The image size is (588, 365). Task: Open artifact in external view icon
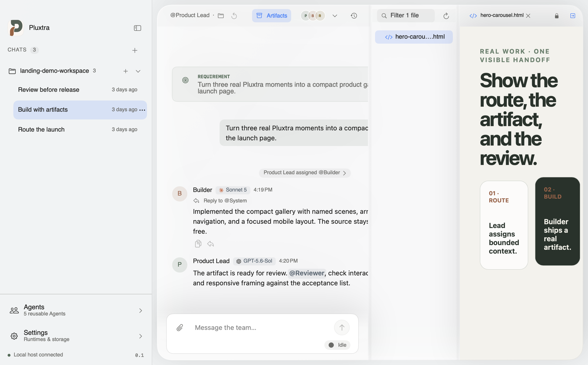click(x=573, y=16)
